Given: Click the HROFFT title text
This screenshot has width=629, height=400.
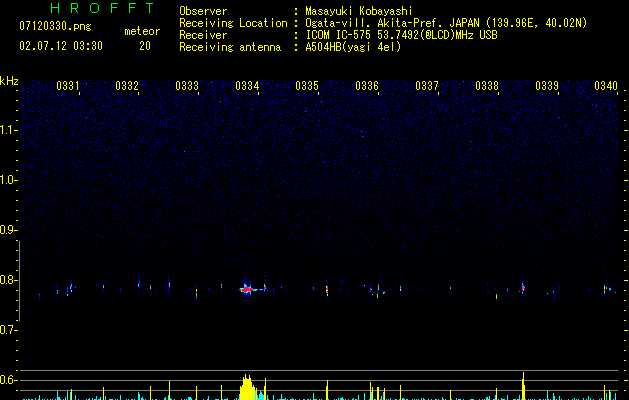Looking at the screenshot, I should coord(102,8).
